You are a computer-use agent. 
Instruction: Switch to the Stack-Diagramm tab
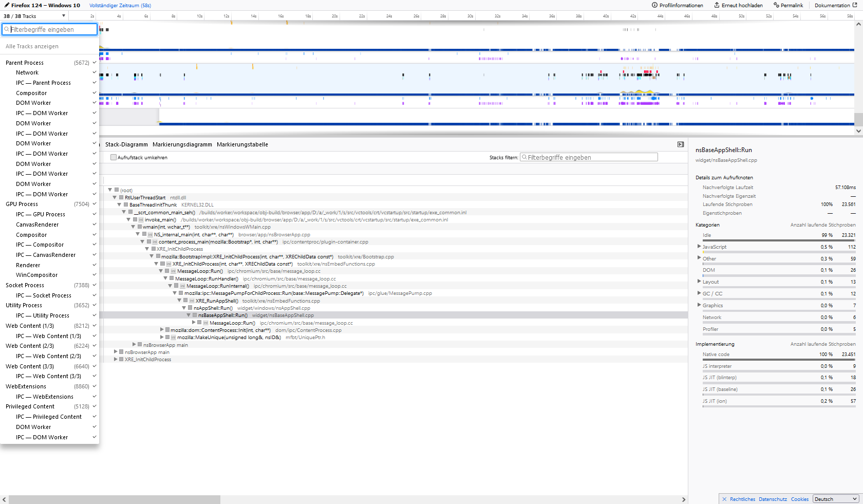point(126,144)
